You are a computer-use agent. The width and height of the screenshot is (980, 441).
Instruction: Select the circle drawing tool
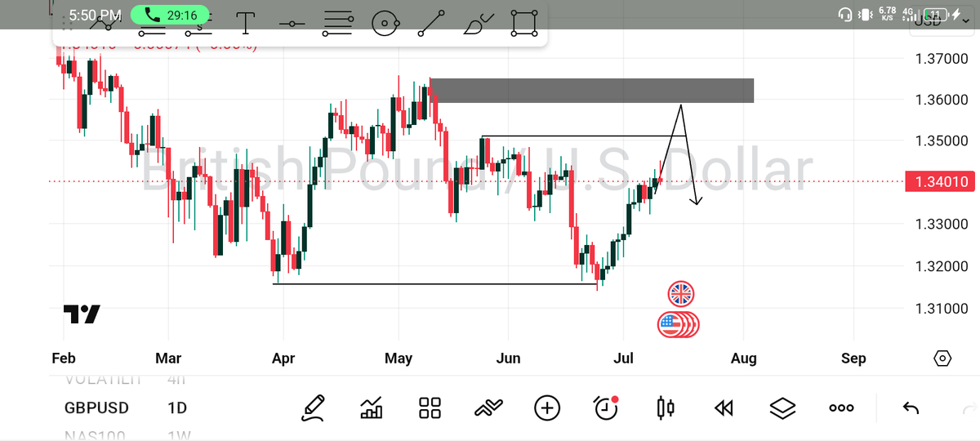pyautogui.click(x=385, y=23)
